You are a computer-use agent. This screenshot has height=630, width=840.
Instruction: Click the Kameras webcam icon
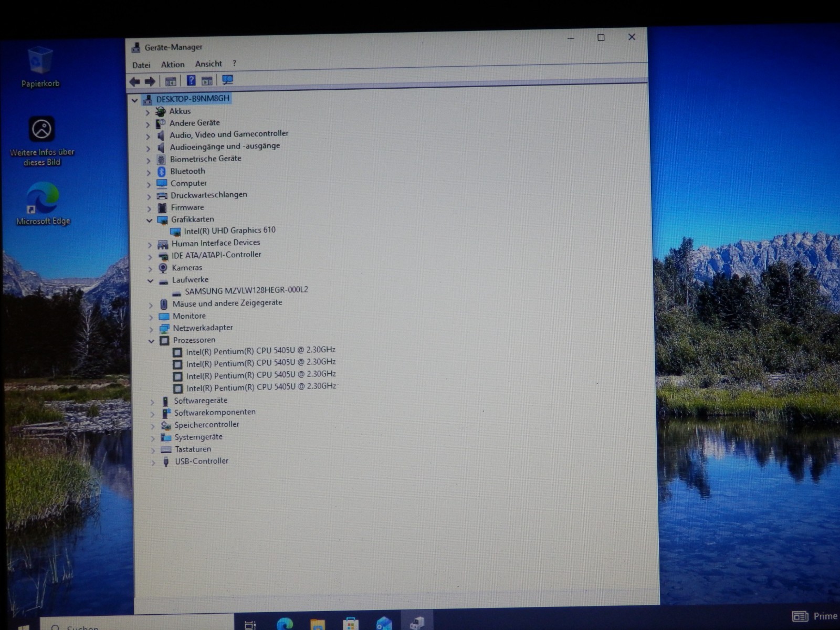[163, 268]
